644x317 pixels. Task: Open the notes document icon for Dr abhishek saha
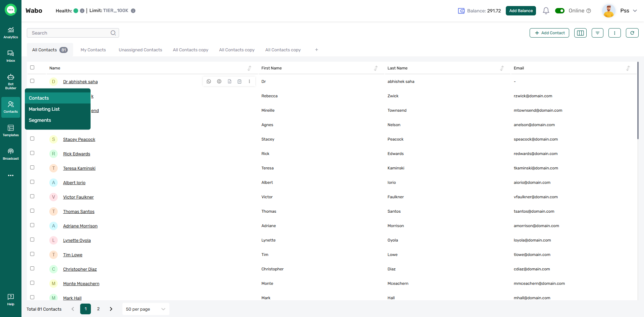pos(229,82)
